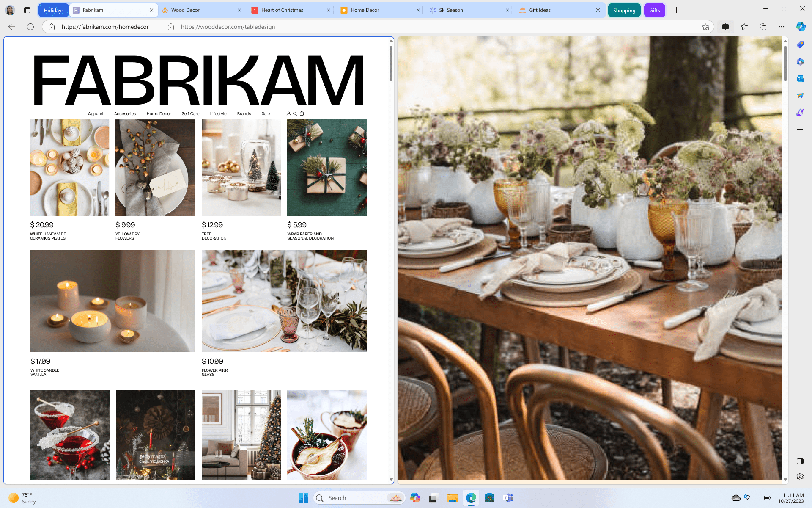Go back with the back arrow
This screenshot has height=508, width=812.
tap(12, 27)
